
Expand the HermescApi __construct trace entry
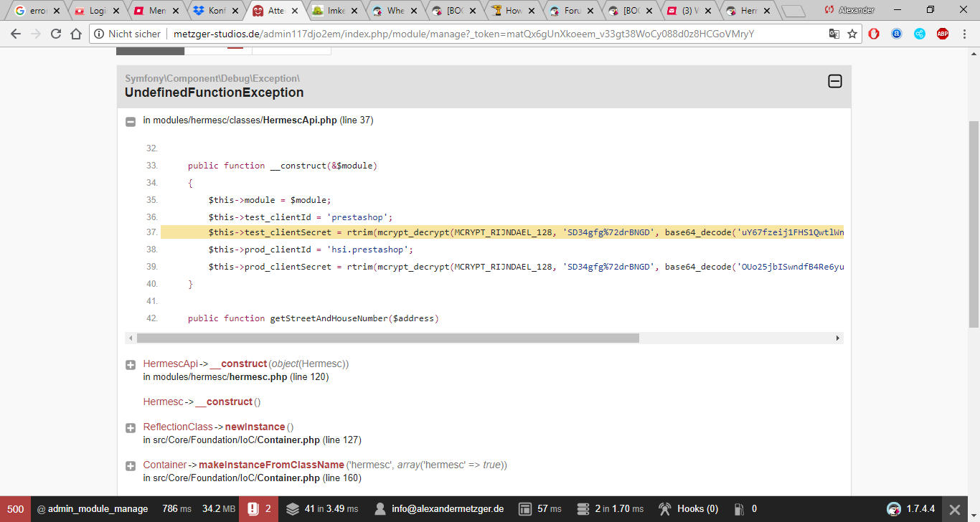click(x=131, y=365)
